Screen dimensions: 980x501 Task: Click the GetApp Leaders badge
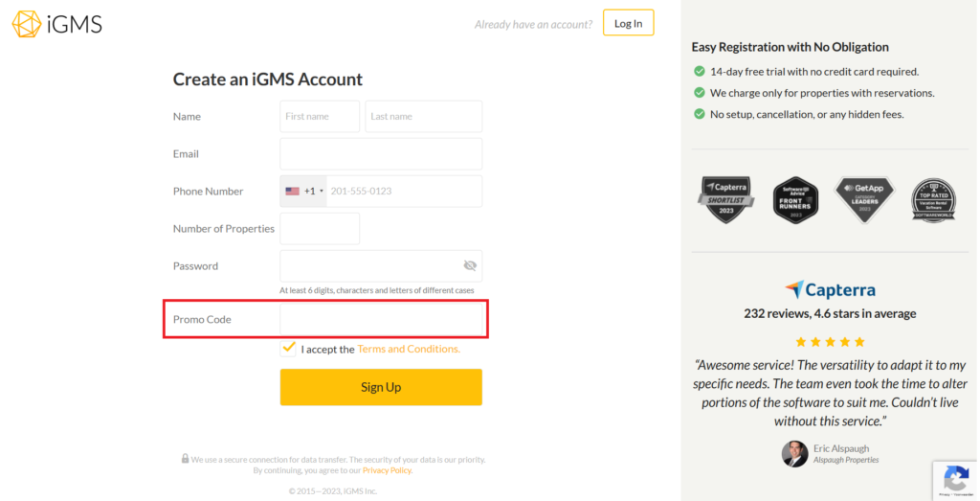point(863,199)
